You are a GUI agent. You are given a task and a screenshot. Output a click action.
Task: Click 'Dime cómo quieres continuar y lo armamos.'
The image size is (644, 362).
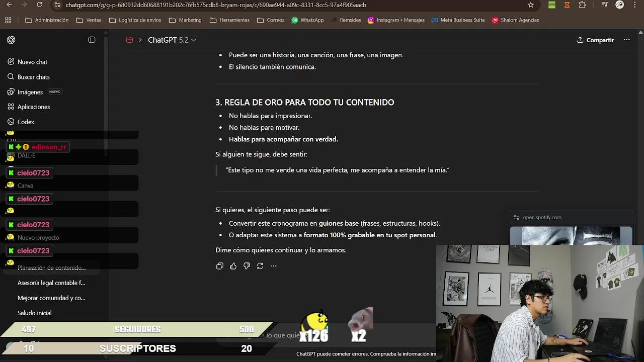coord(281,250)
